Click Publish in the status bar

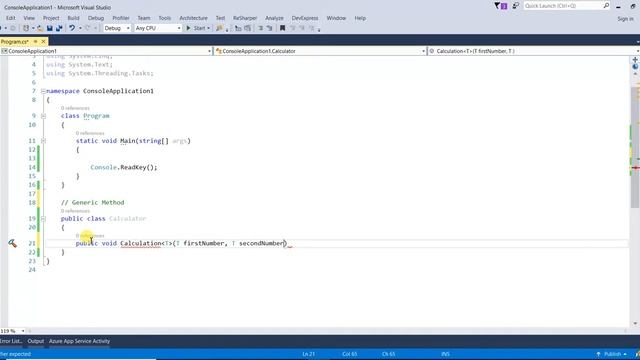tap(612, 354)
